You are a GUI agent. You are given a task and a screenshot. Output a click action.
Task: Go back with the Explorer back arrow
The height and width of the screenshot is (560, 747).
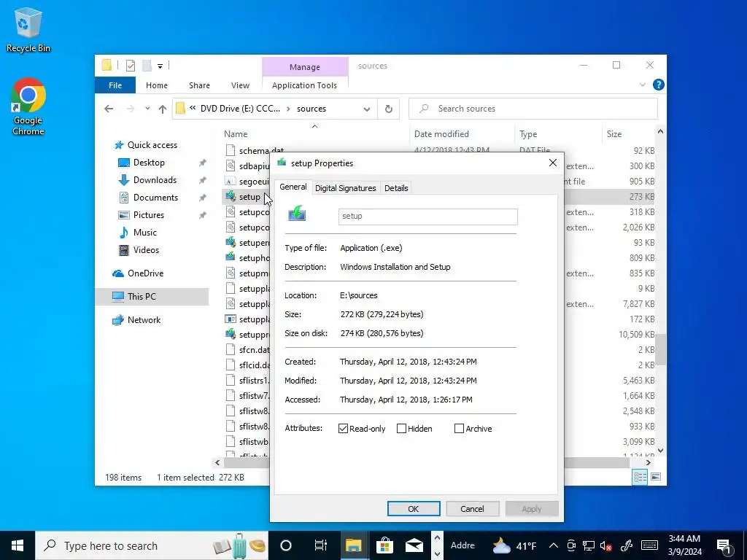click(109, 109)
